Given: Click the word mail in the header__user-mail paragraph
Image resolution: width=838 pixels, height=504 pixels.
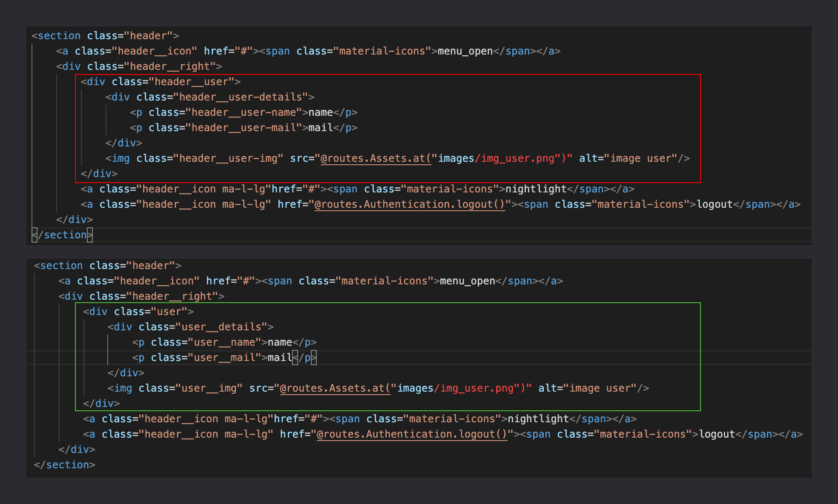Looking at the screenshot, I should [x=321, y=128].
